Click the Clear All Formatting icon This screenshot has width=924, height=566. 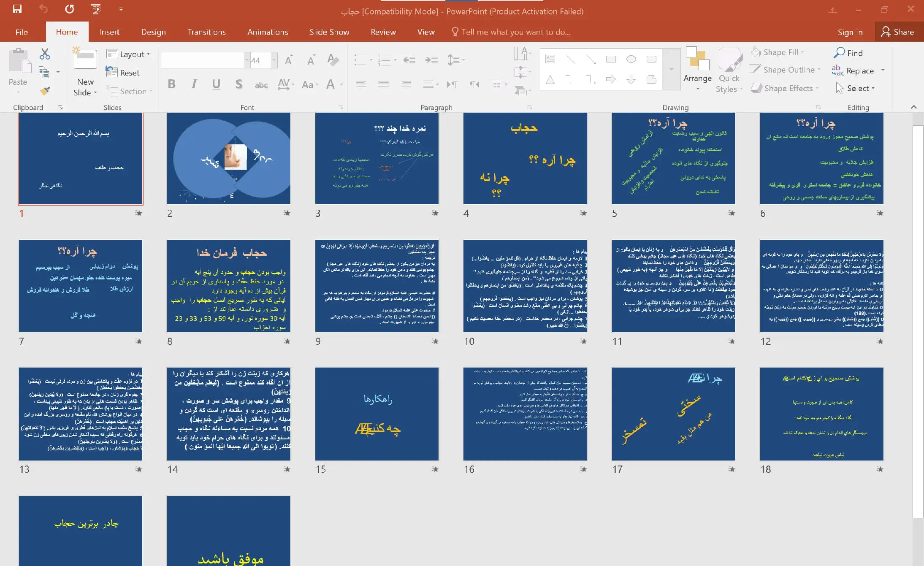point(333,60)
